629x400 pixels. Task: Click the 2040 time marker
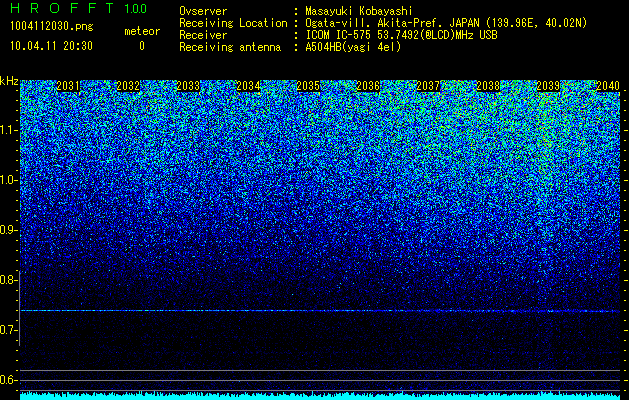[x=608, y=86]
